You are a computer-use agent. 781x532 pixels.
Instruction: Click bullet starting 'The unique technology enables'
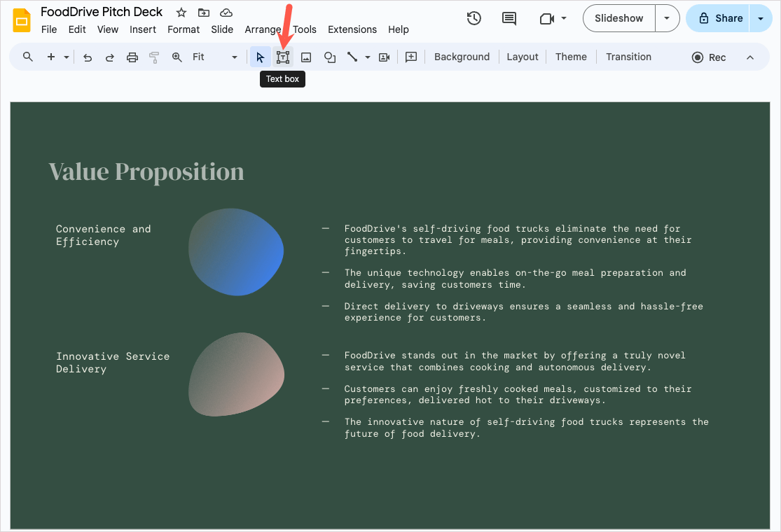(x=516, y=279)
